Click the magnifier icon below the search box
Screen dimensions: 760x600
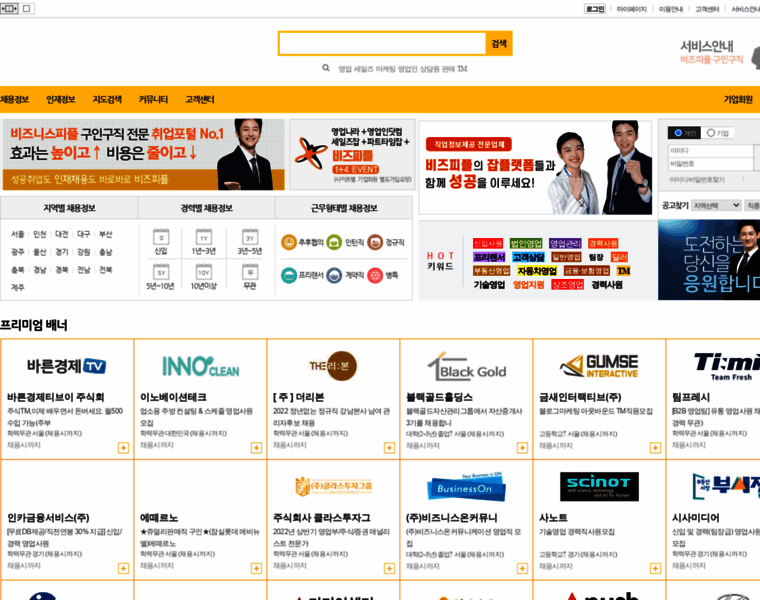point(326,68)
